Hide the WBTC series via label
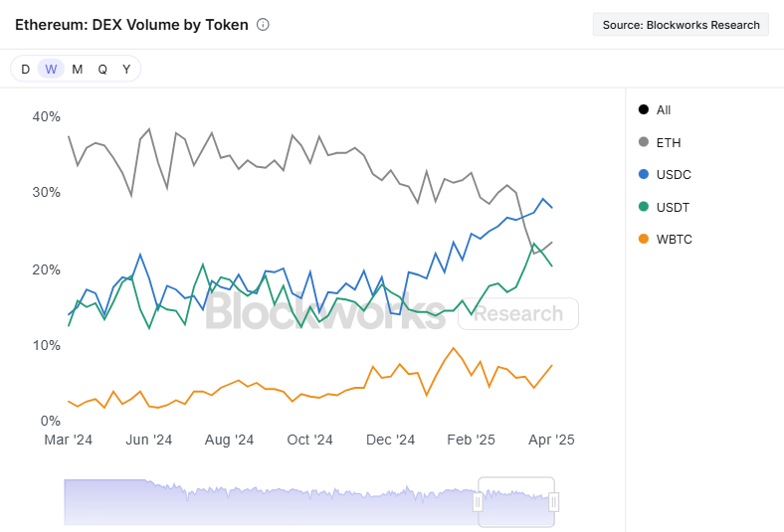784x532 pixels. (x=674, y=240)
